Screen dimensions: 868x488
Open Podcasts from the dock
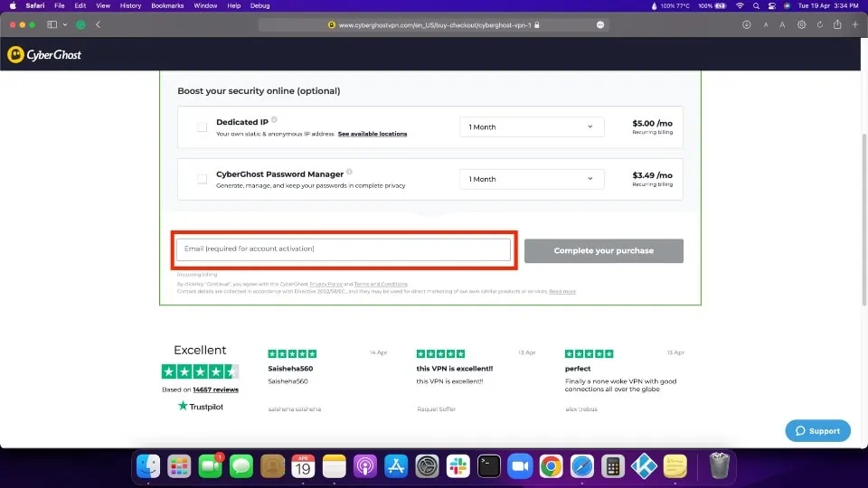coord(365,466)
